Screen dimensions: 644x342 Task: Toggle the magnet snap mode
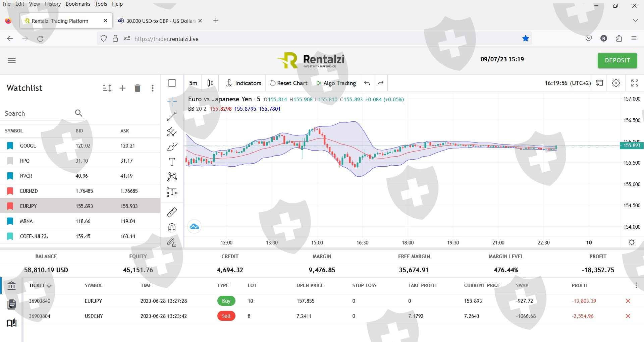coord(172,228)
